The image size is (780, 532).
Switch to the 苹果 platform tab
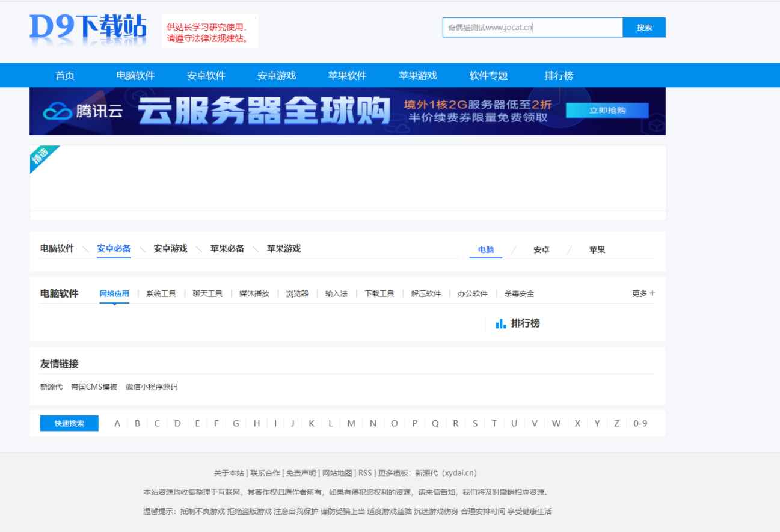(597, 249)
